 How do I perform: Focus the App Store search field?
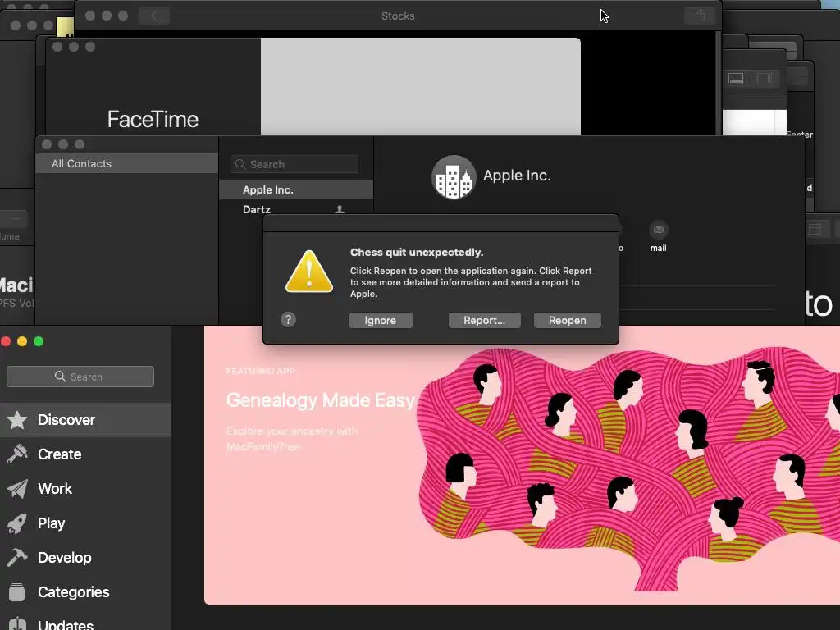(80, 377)
